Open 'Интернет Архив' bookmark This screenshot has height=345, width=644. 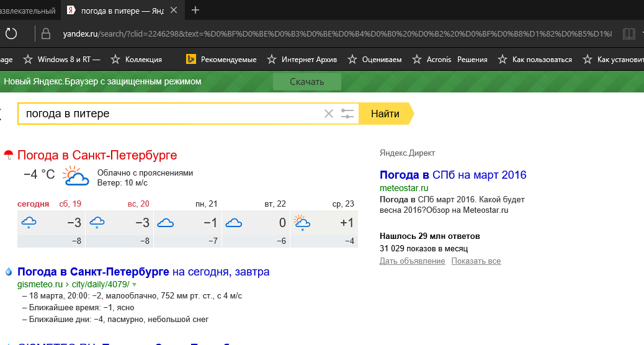302,60
